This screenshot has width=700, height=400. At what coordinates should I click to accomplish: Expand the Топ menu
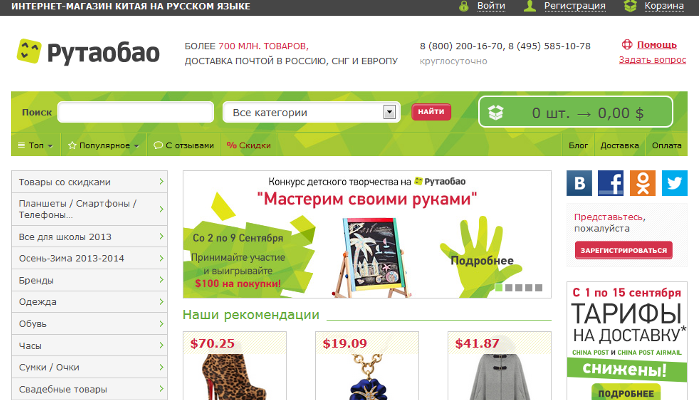click(x=35, y=145)
